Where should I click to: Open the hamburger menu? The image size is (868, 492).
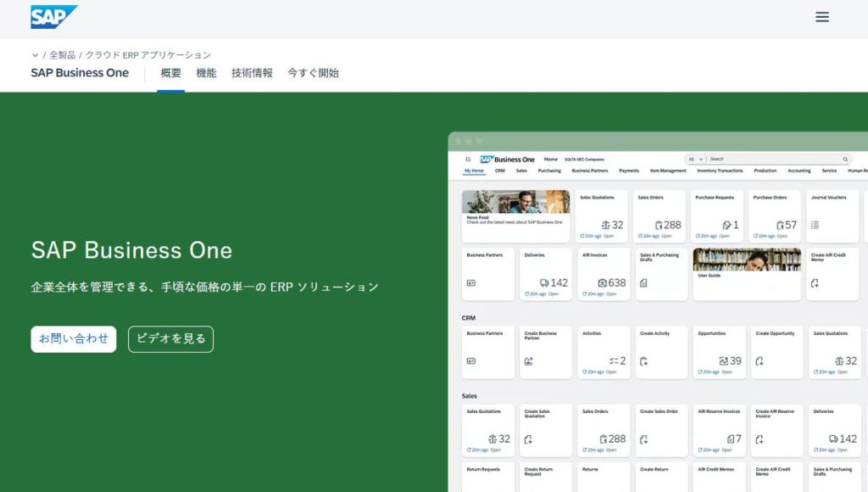click(x=822, y=17)
